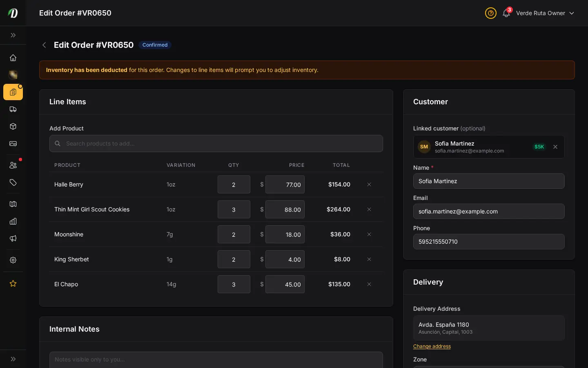This screenshot has height=368, width=588.
Task: Edit the King Sherbet quantity field
Action: click(x=234, y=259)
